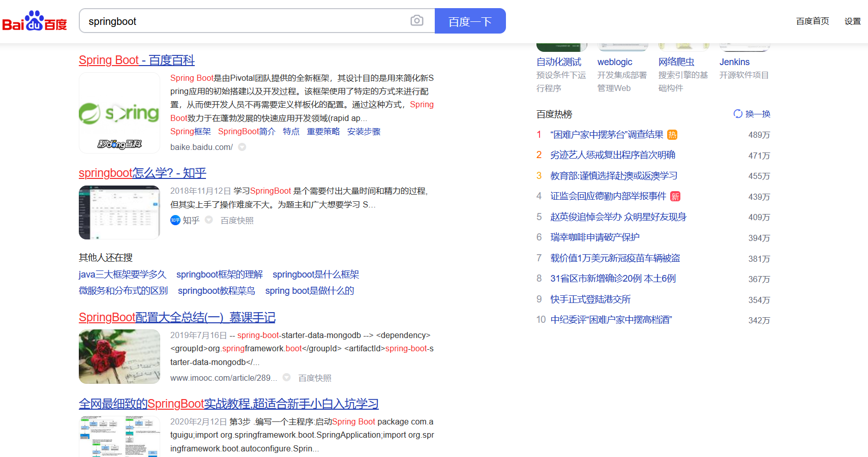Open related topic 网络爬虫

point(676,62)
